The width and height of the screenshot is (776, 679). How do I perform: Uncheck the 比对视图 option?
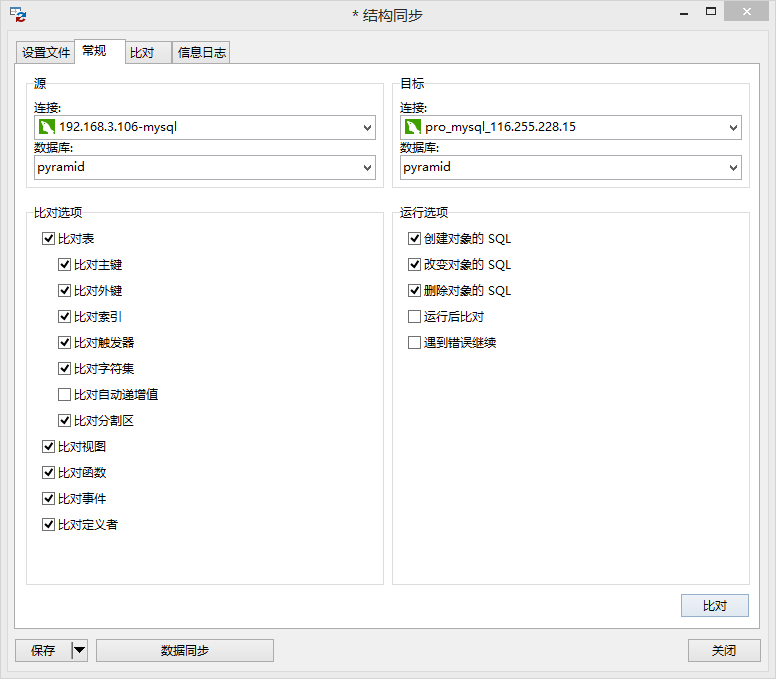coord(48,446)
